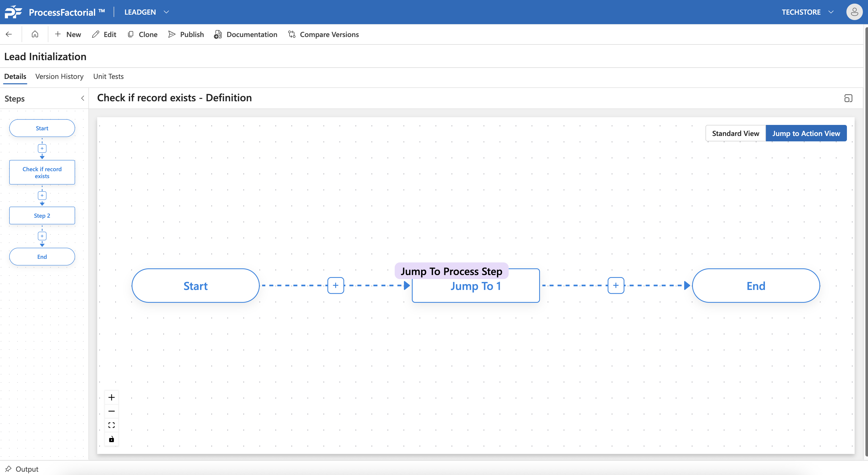The image size is (868, 475).
Task: Select Jump to Action View
Action: 806,133
